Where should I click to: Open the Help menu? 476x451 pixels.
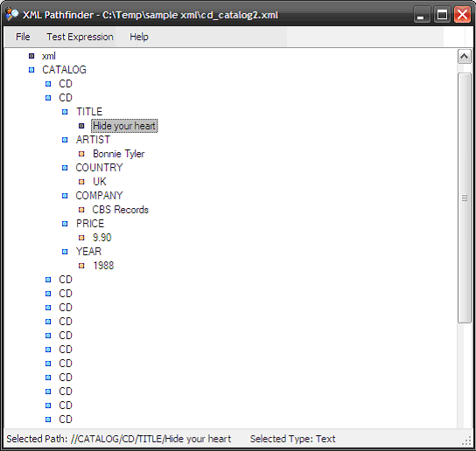tap(139, 37)
